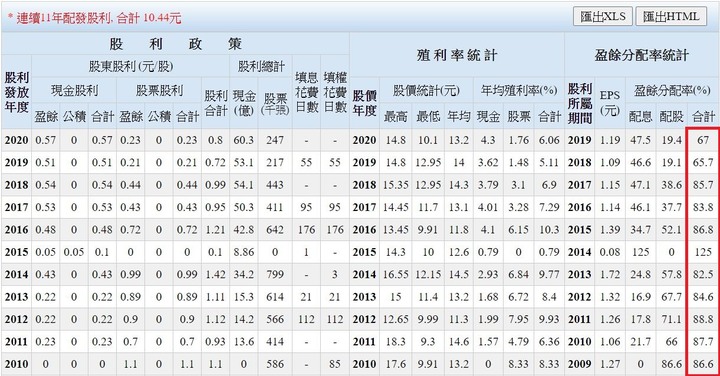Click the stock dividend count 247
The height and width of the screenshot is (376, 720).
pyautogui.click(x=275, y=140)
